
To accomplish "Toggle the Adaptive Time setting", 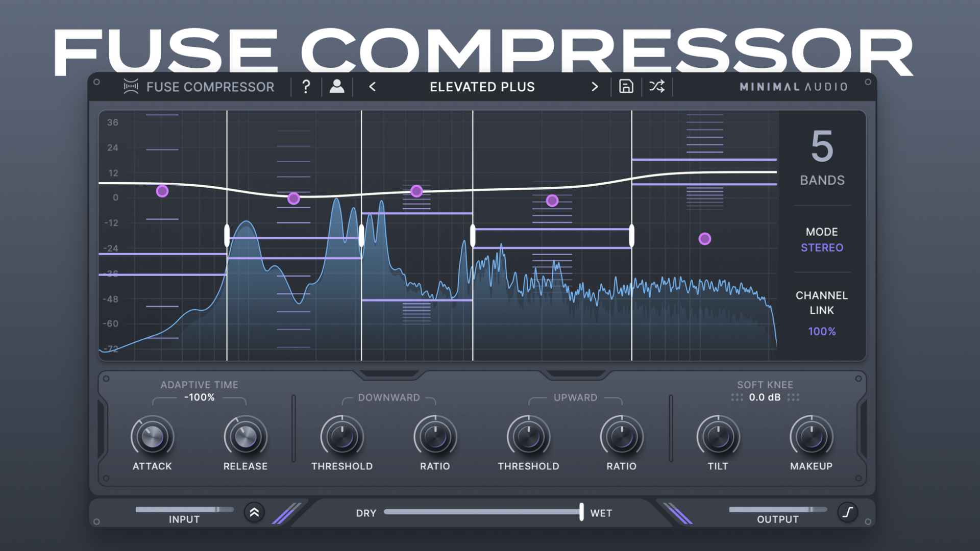I will pyautogui.click(x=199, y=398).
